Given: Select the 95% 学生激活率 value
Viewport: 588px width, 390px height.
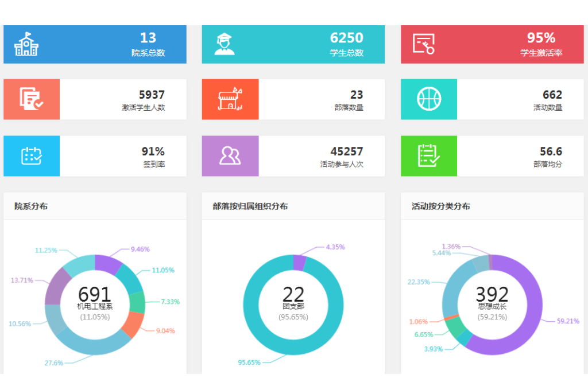Looking at the screenshot, I should click(541, 37).
